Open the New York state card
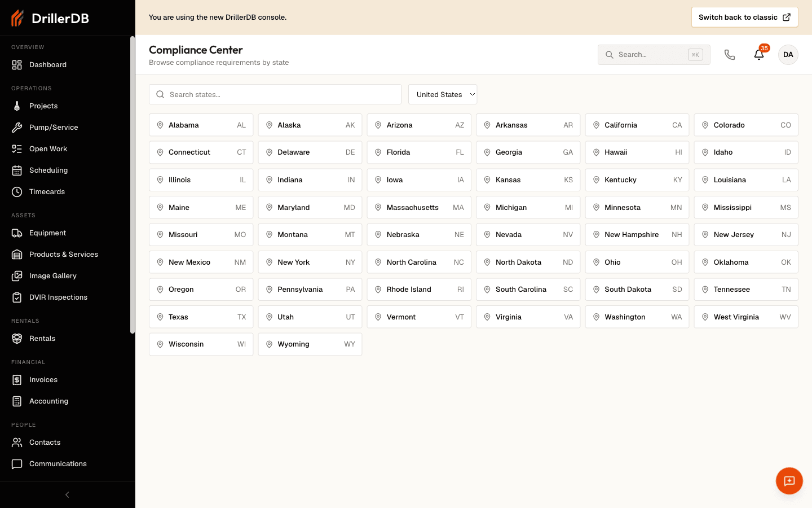Screen dimensions: 812x508 click(x=310, y=262)
